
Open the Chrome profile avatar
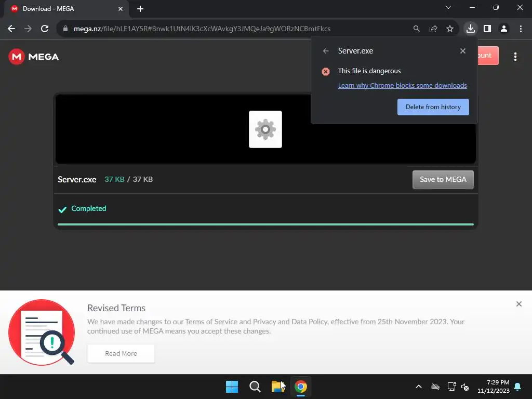pos(504,29)
